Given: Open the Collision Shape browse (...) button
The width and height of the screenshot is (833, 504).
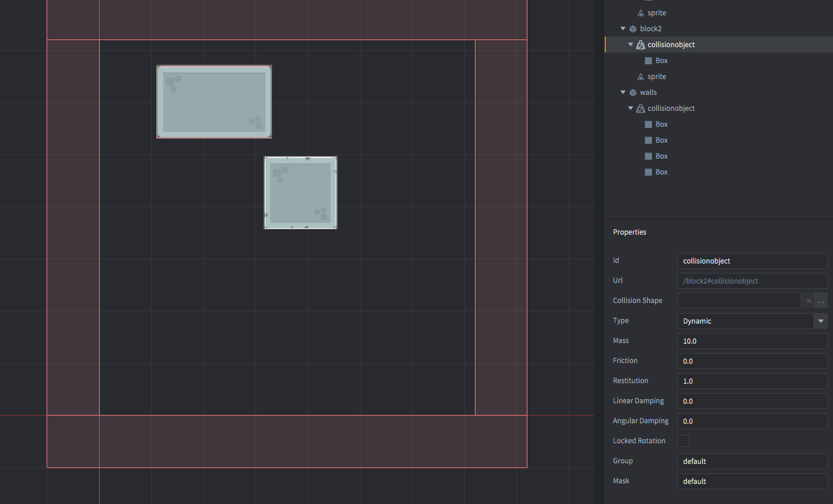Looking at the screenshot, I should pyautogui.click(x=821, y=301).
